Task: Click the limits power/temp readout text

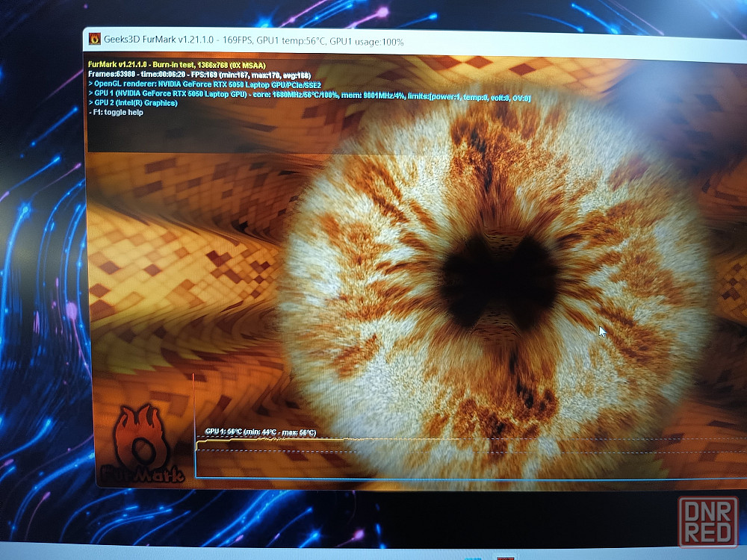Action: (x=469, y=94)
